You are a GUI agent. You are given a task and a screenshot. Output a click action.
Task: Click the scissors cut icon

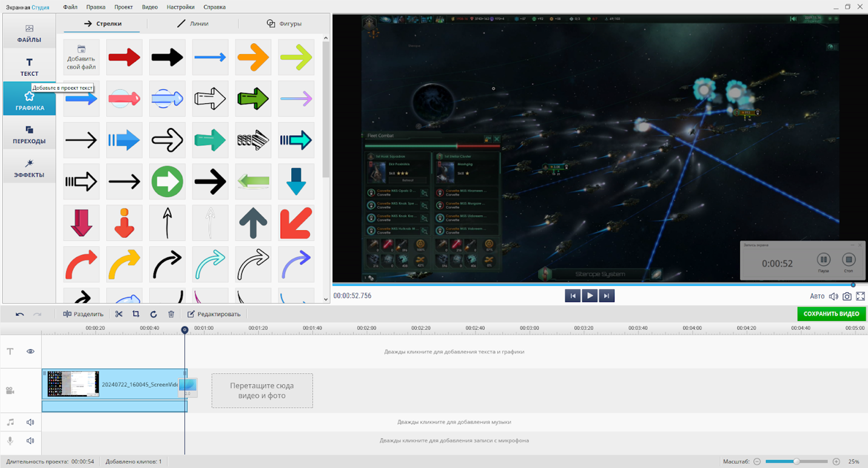pyautogui.click(x=119, y=314)
